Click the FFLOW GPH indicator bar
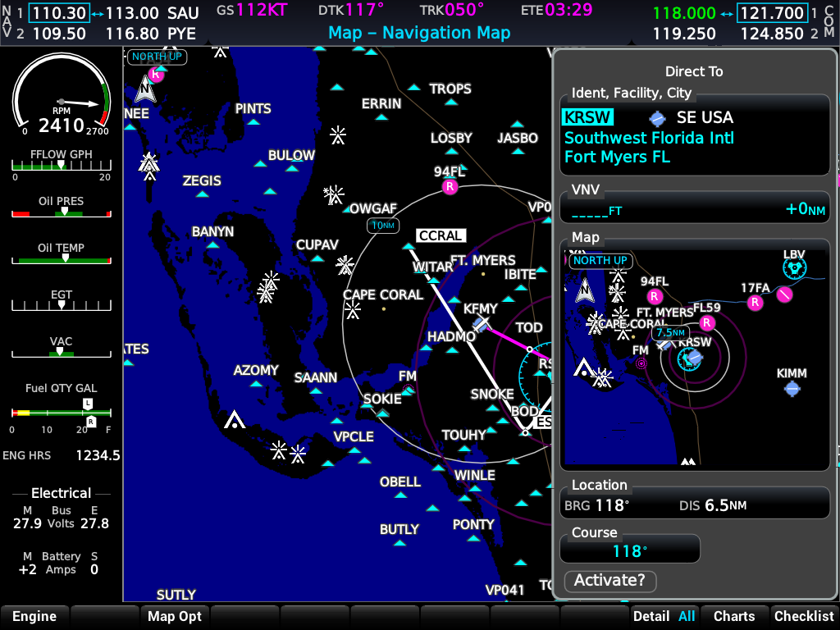The height and width of the screenshot is (630, 840). coord(62,165)
